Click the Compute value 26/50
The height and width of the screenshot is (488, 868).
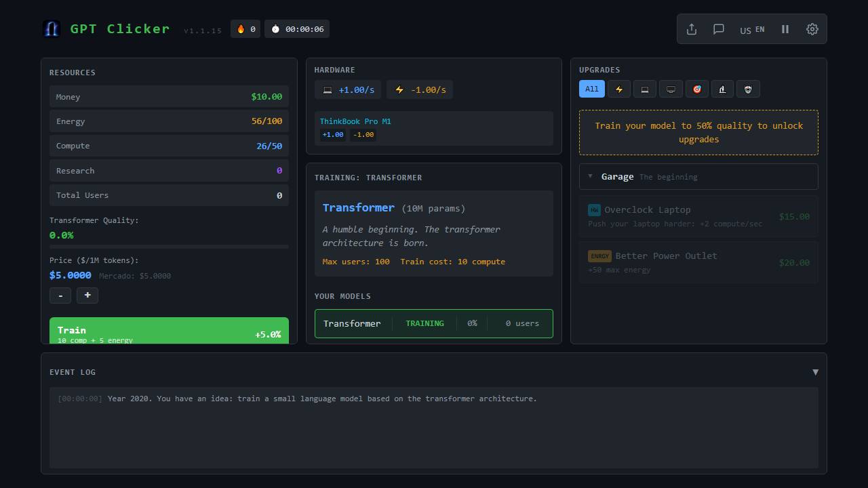point(269,146)
